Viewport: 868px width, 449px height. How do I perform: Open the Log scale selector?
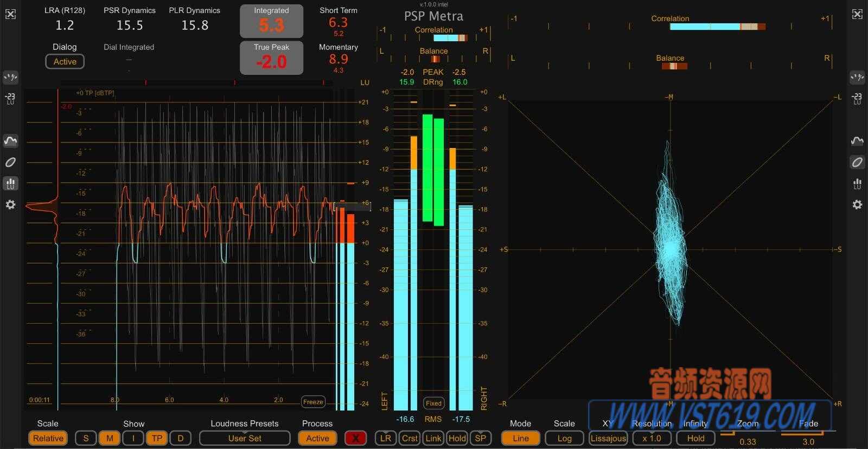(x=564, y=438)
